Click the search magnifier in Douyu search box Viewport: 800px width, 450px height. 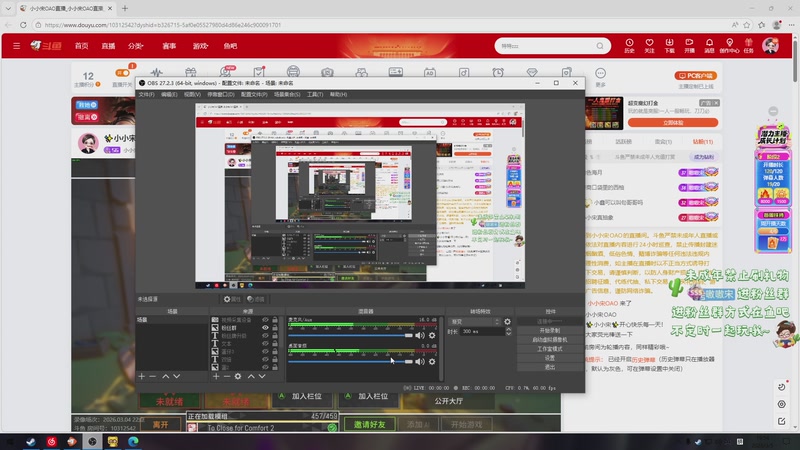tap(600, 46)
